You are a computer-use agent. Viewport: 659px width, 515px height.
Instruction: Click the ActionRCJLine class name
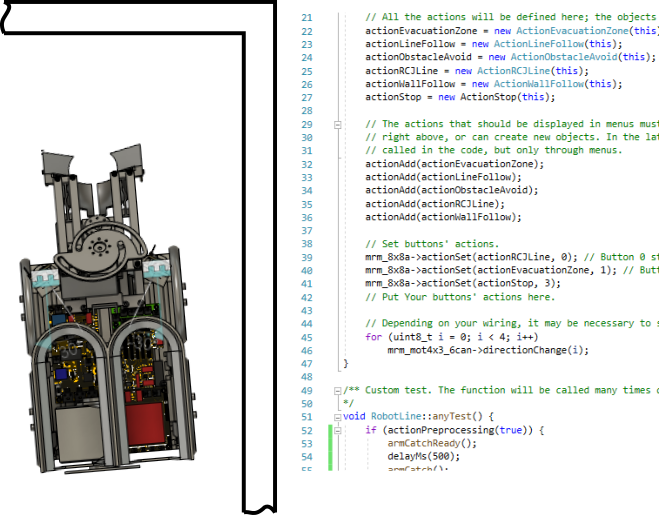tap(514, 71)
